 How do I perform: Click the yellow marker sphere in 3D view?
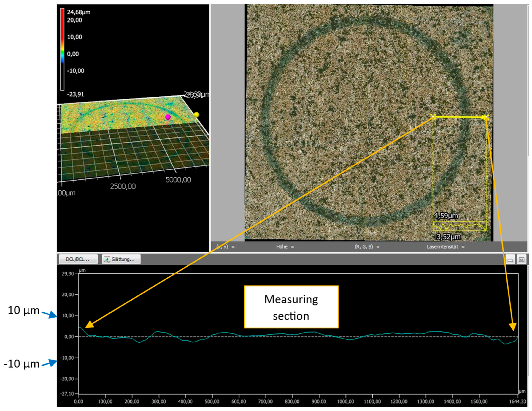pos(196,114)
